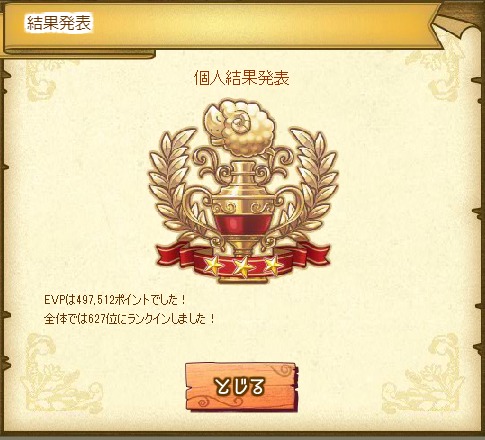
Task: Click the red ribbon's left tail
Action: click(173, 254)
